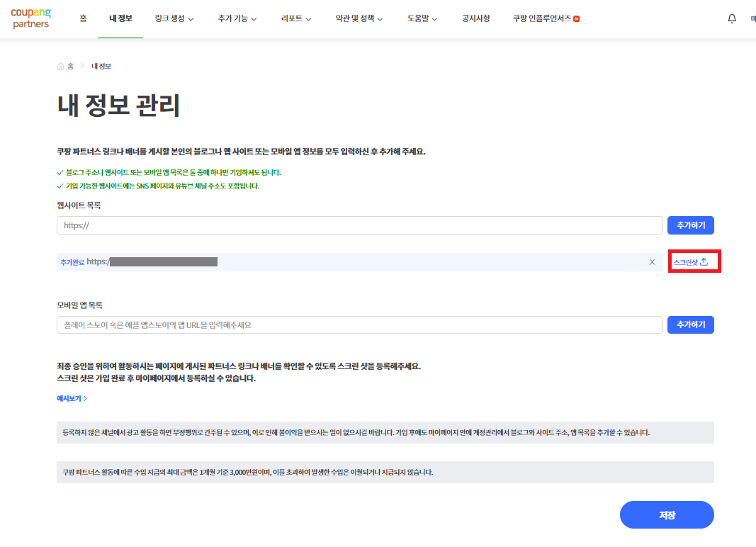
Task: Click the 스크린샷 upload link
Action: (690, 262)
